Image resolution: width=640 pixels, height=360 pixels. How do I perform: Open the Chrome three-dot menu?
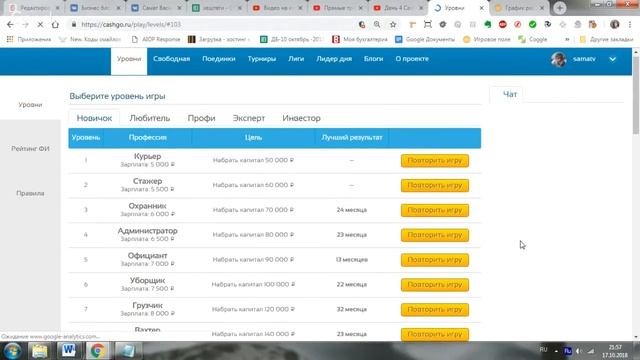pyautogui.click(x=630, y=24)
